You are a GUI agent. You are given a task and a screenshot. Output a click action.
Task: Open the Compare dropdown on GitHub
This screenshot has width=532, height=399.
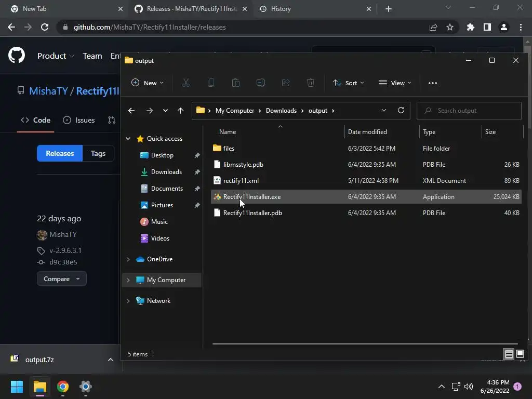62,279
